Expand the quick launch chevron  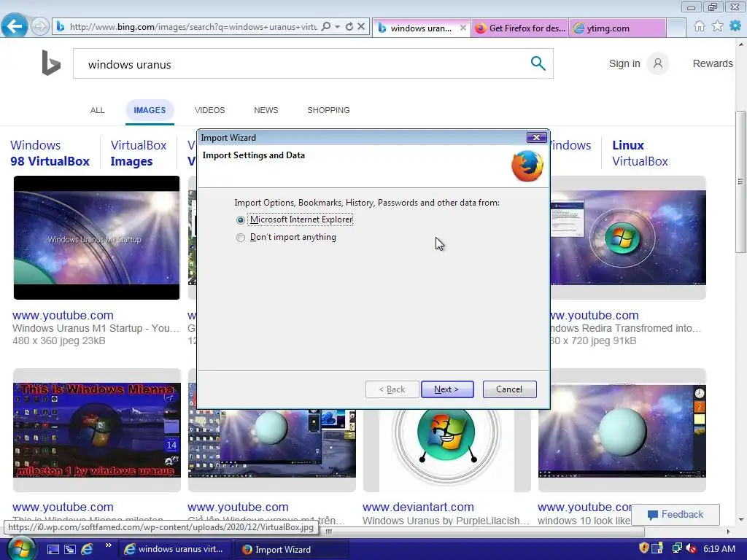[109, 545]
